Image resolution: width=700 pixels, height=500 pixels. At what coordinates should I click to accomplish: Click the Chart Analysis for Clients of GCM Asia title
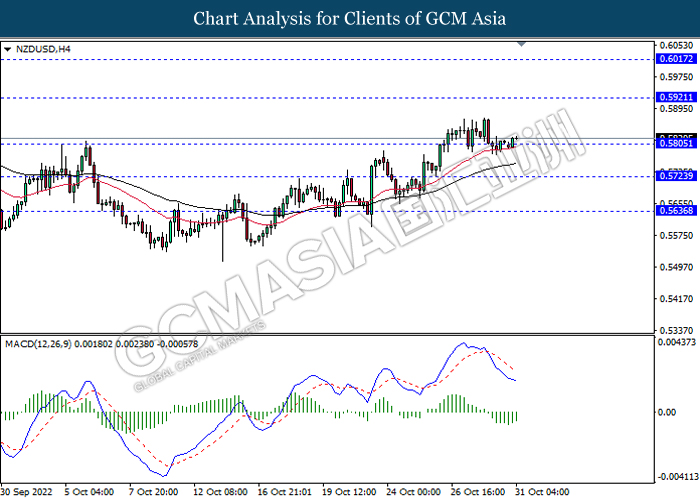coord(350,19)
